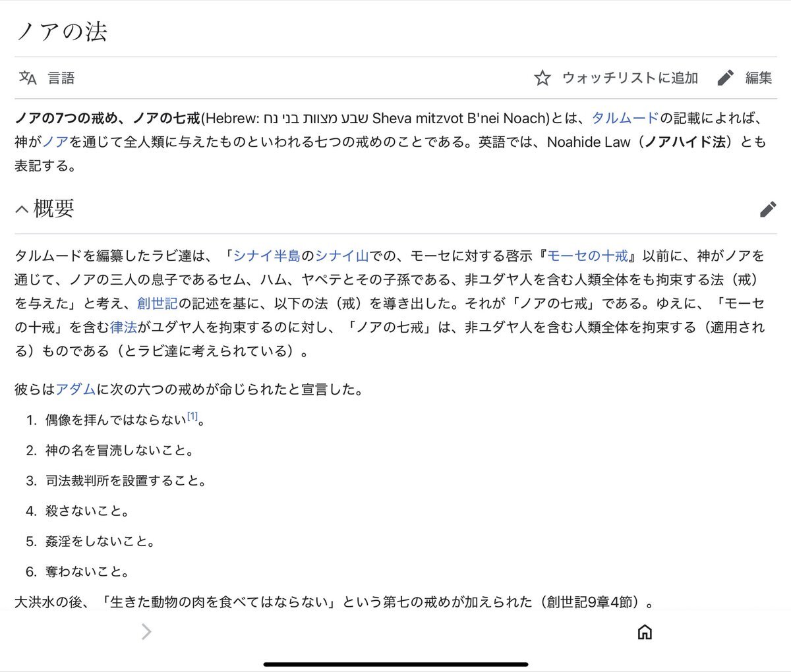Select list item 神の名を冒涜しないこと
791x672 pixels.
point(119,451)
